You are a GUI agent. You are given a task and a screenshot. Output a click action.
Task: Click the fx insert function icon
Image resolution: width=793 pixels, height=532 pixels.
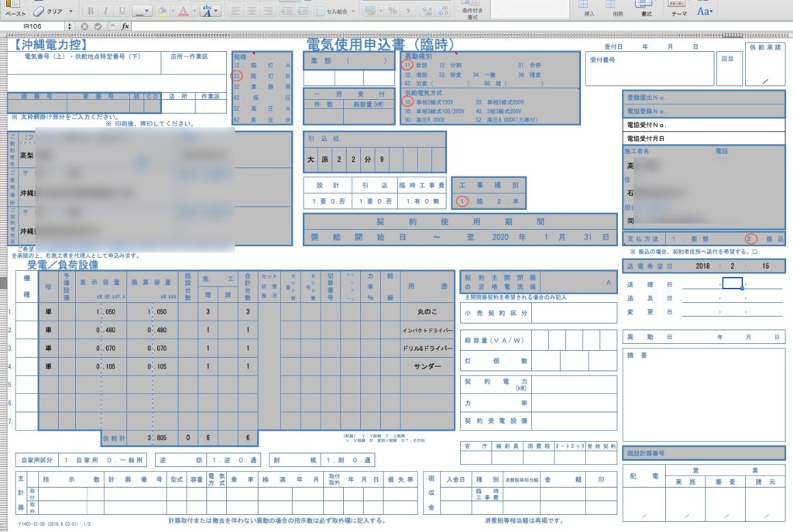(x=125, y=26)
